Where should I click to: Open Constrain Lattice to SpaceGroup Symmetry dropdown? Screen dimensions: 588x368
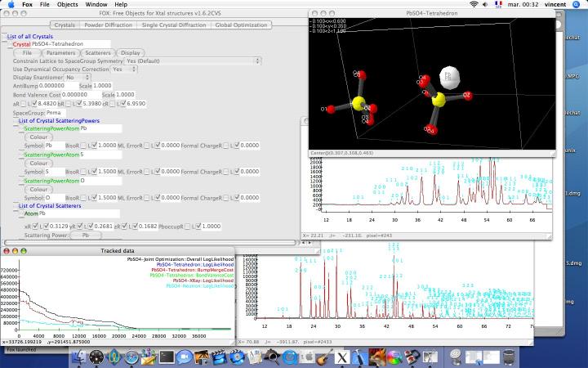193,61
